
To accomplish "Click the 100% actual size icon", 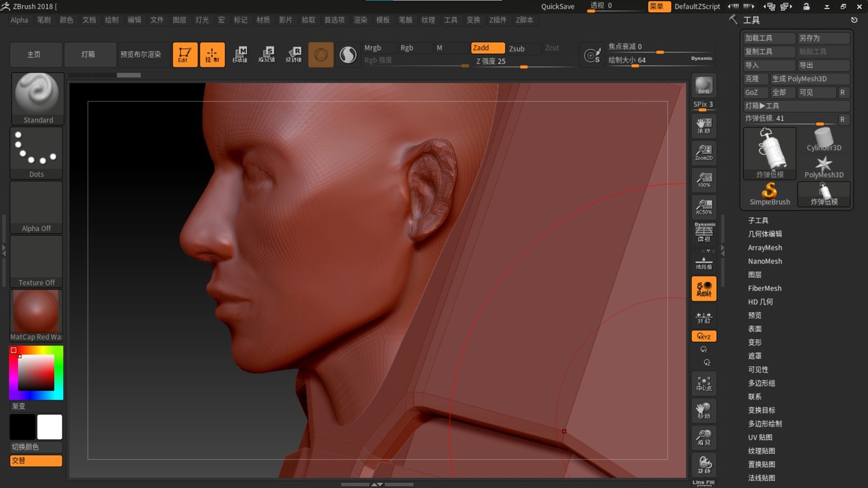I will click(x=704, y=180).
